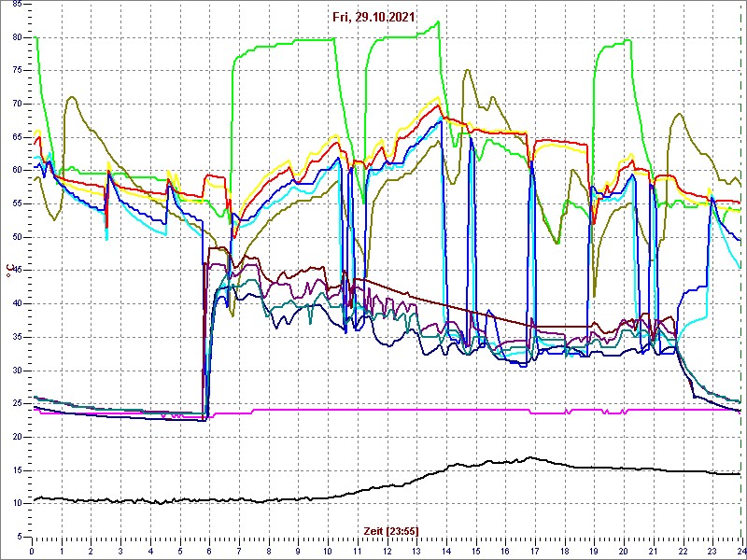This screenshot has width=747, height=560.
Task: Click hour 1 on the time axis
Action: (62, 552)
